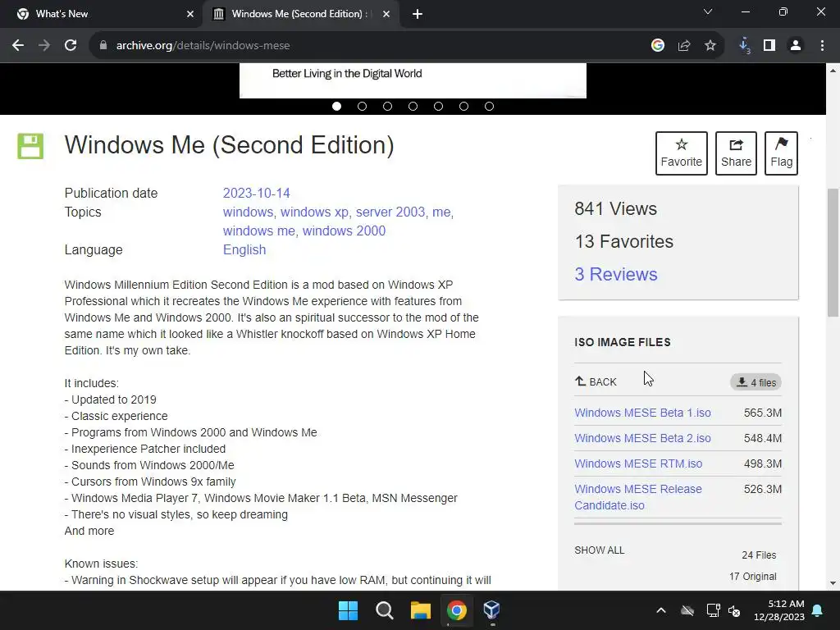
Task: Toggle the Chrome side panel icon
Action: click(x=769, y=46)
